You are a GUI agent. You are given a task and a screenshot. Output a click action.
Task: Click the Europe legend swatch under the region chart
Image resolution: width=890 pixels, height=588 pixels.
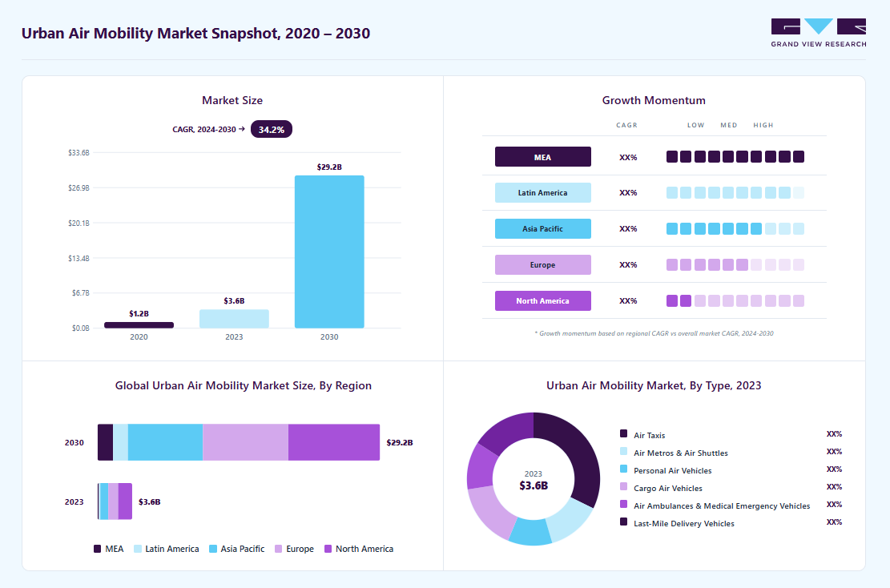[x=278, y=549]
